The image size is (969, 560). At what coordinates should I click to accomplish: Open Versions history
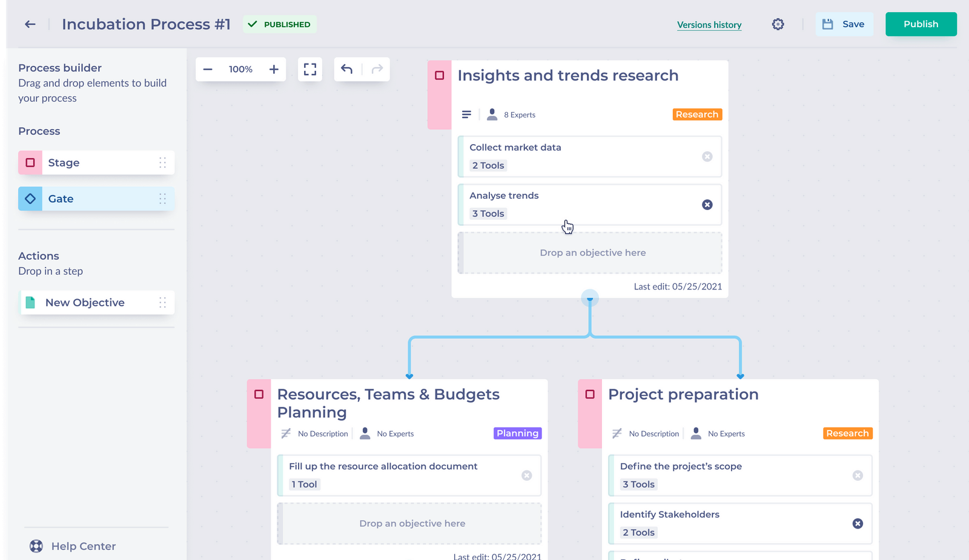pyautogui.click(x=709, y=25)
